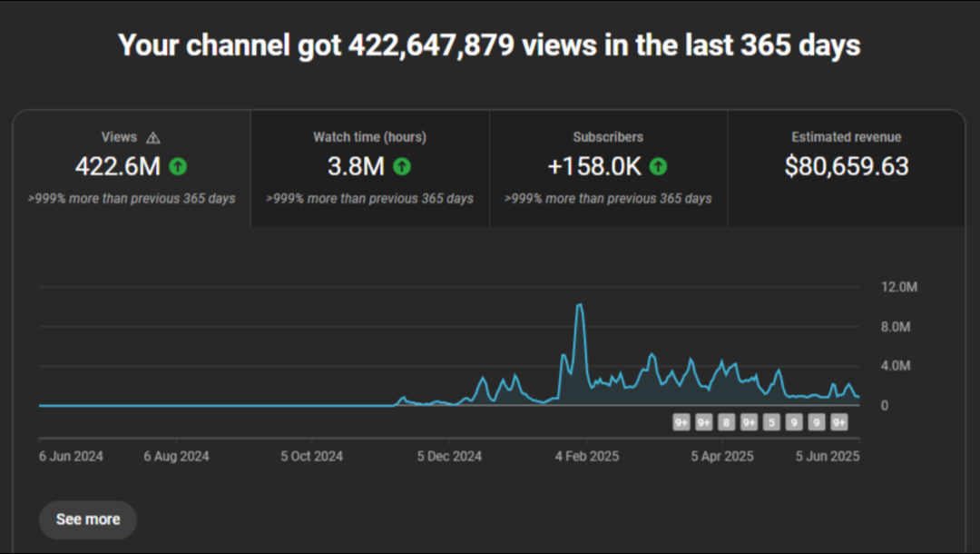
Task: Click the tallest peak on the views chart
Action: pos(579,305)
